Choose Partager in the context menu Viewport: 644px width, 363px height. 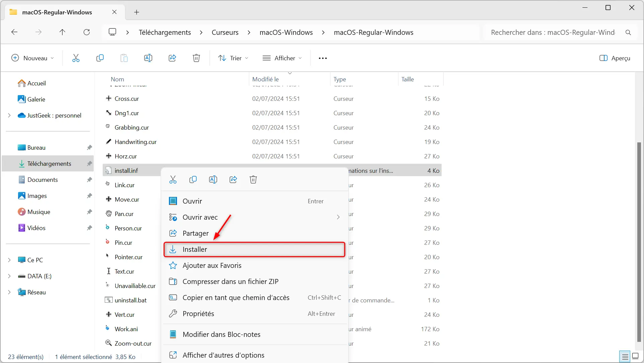pyautogui.click(x=255, y=233)
